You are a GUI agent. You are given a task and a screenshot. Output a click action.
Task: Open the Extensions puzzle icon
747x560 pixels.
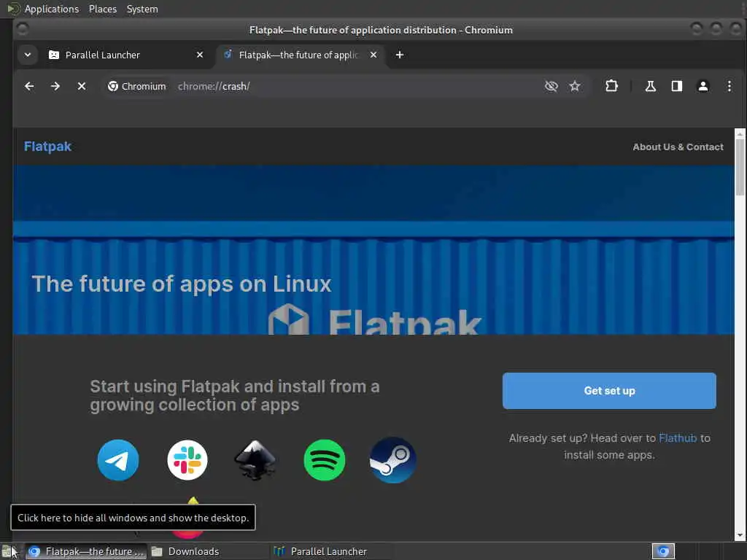611,86
